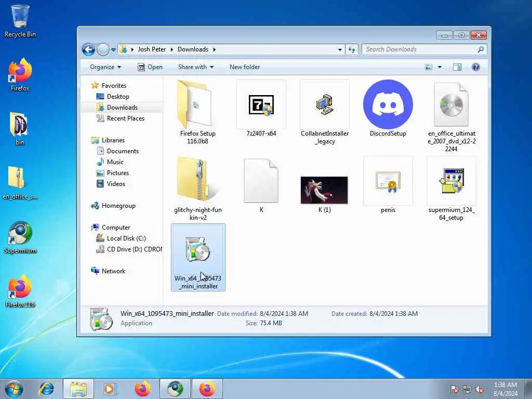Select the Firefox desktop shortcut
The height and width of the screenshot is (399, 532).
pos(20,75)
